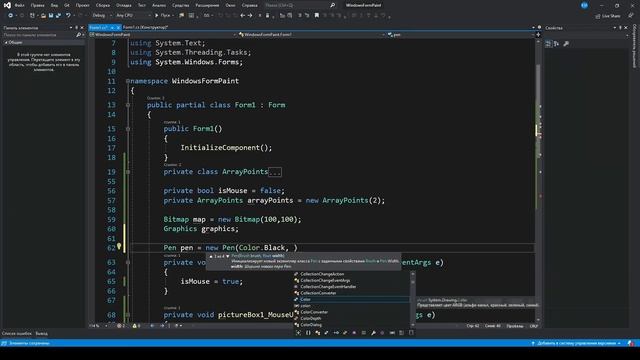
Task: Open the Список ошибок tab
Action: pos(17,333)
